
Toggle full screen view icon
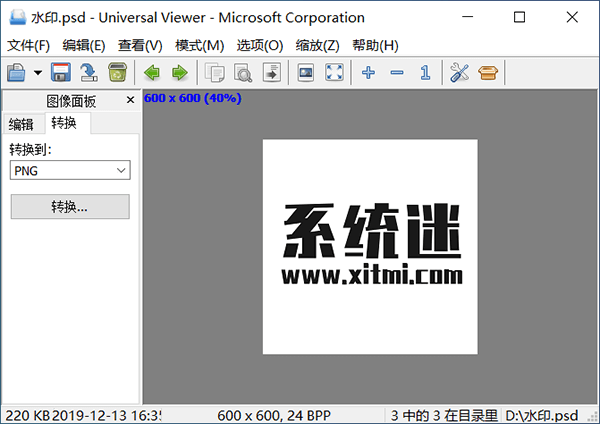point(334,72)
